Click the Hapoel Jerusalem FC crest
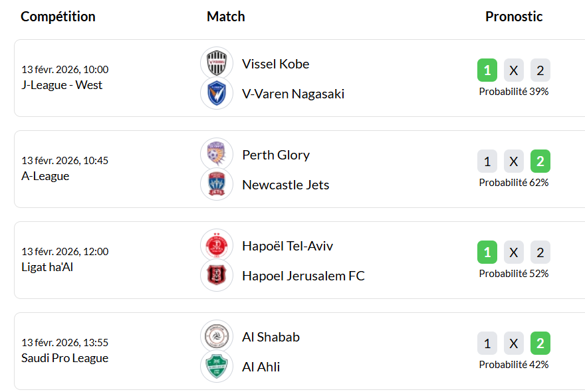Image resolution: width=585 pixels, height=392 pixels. tap(217, 276)
